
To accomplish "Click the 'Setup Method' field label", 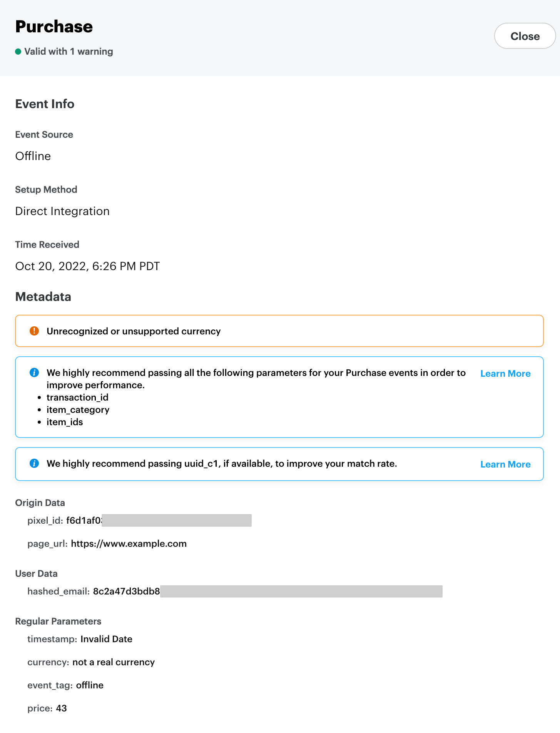I will 46,190.
